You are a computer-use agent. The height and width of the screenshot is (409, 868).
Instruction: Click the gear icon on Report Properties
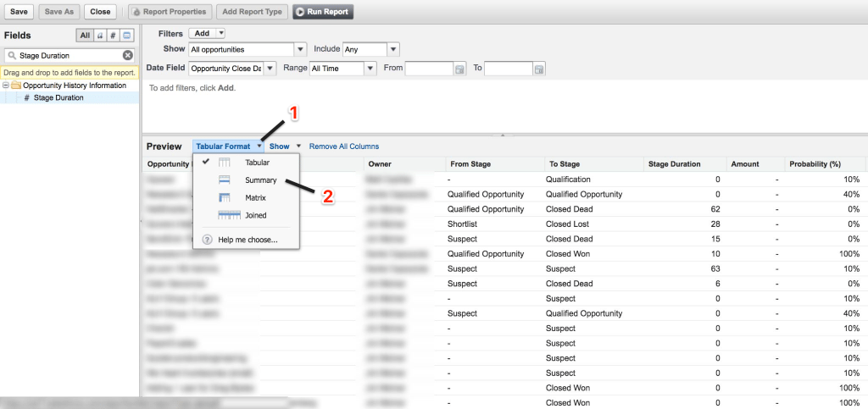pos(136,12)
